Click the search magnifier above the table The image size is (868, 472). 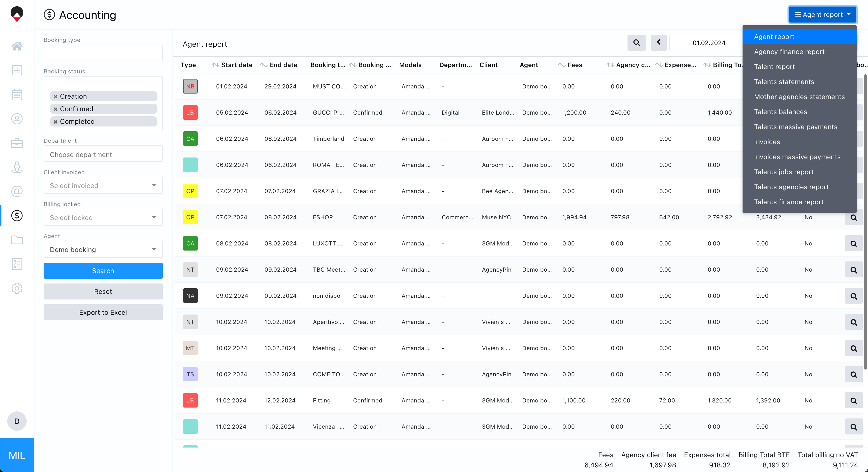[x=636, y=43]
